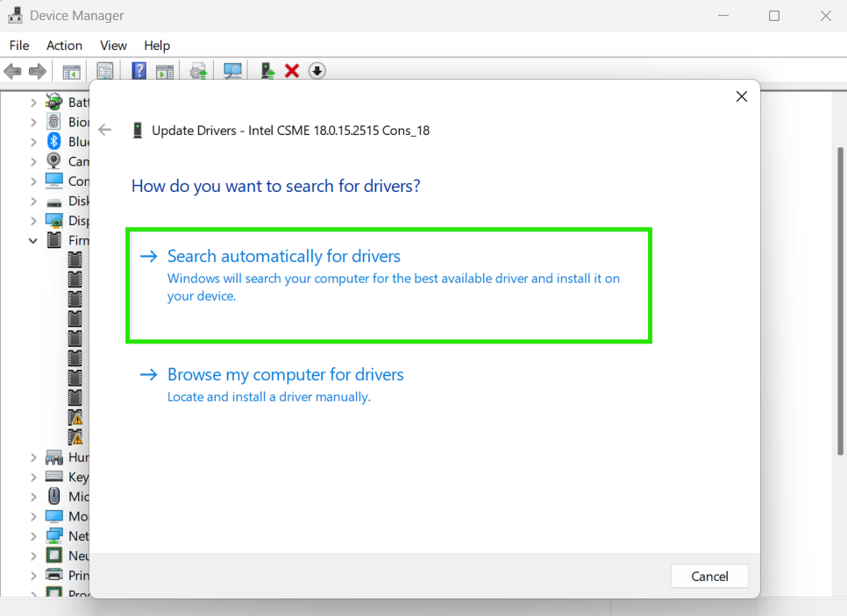The image size is (847, 616).
Task: Expand the Batteries tree node chevron
Action: [33, 102]
